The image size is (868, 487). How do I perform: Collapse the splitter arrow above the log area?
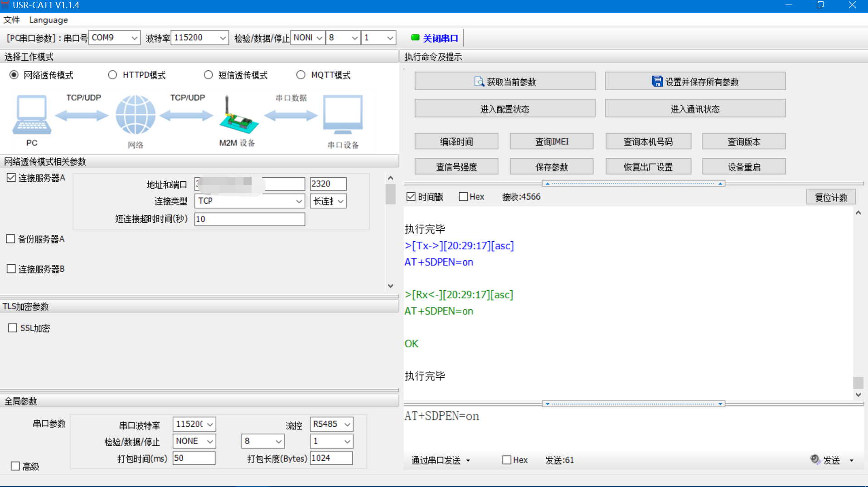tap(547, 184)
